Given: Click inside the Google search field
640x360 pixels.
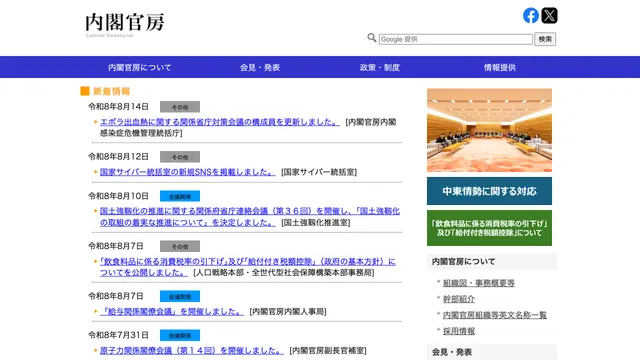Looking at the screenshot, I should pyautogui.click(x=456, y=39).
